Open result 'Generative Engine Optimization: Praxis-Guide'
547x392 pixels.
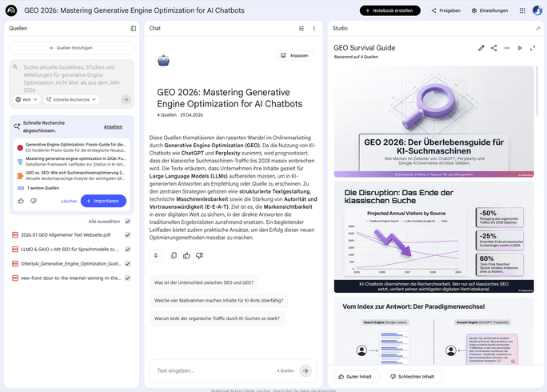(x=72, y=147)
